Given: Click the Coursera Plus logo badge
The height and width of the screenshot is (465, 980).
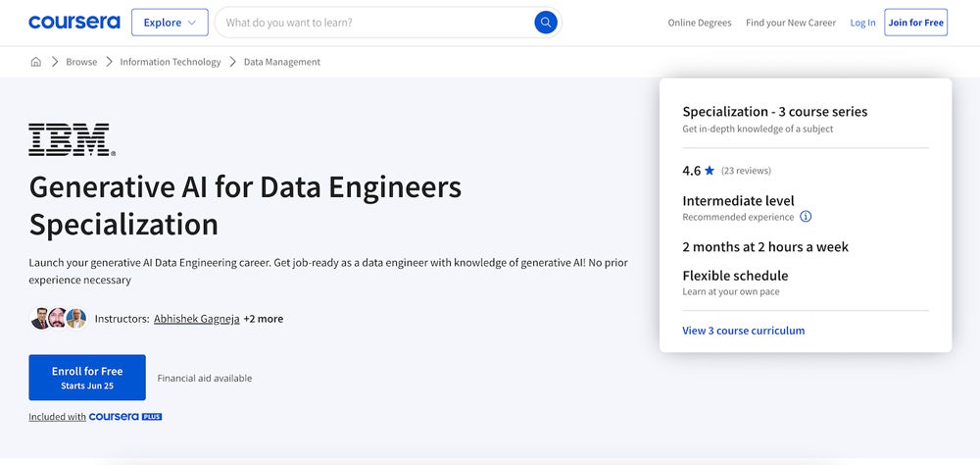Looking at the screenshot, I should click(125, 417).
